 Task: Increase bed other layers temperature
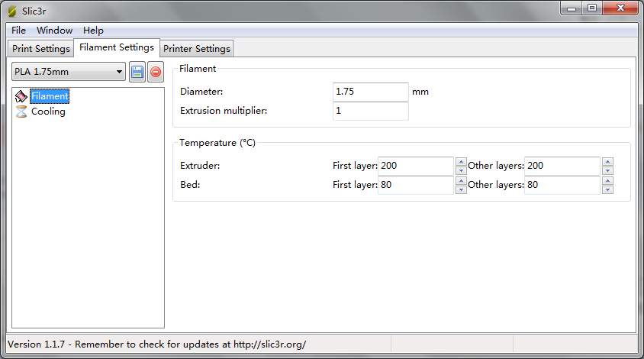[607, 180]
